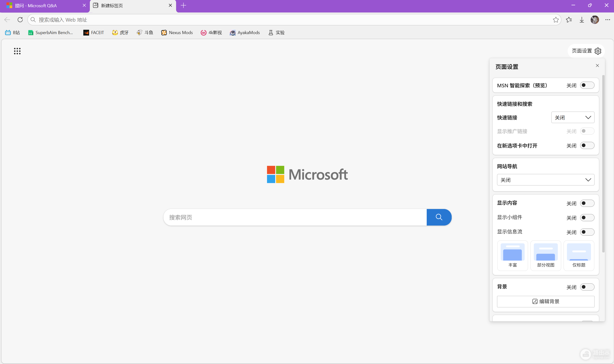Close the 页面设置 panel
Screen dimensions: 614x364
597,66
